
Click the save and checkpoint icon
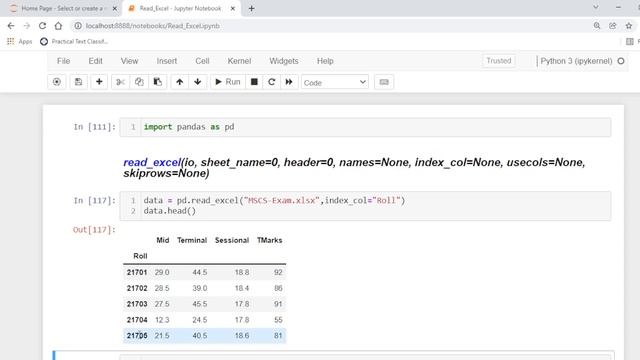point(78,82)
